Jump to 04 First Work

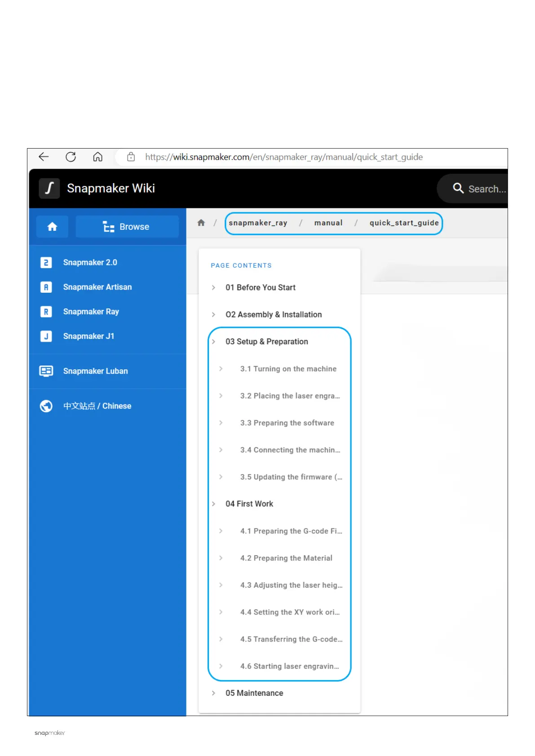(x=249, y=504)
